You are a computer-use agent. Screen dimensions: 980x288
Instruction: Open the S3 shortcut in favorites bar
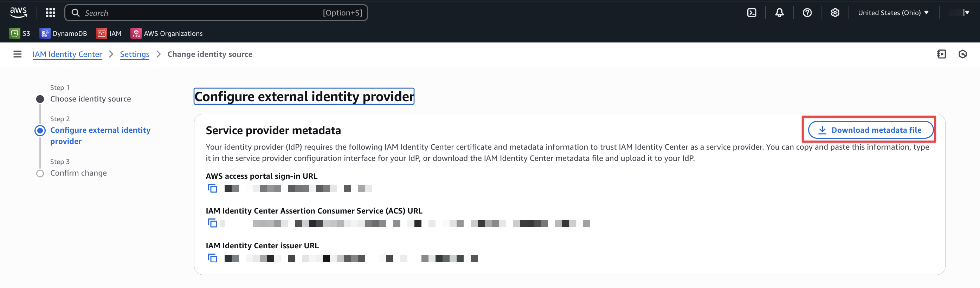point(20,33)
